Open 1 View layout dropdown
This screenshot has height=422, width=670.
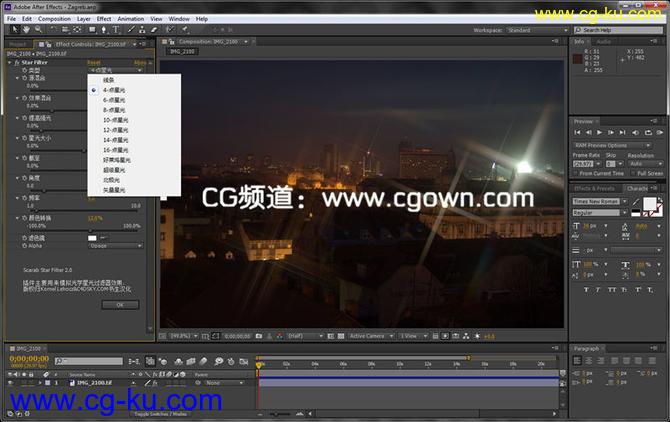[x=413, y=336]
